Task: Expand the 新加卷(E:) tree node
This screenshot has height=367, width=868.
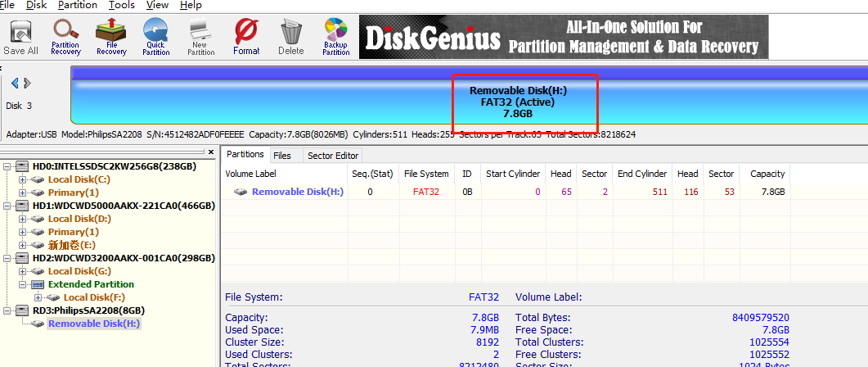Action: pos(22,245)
